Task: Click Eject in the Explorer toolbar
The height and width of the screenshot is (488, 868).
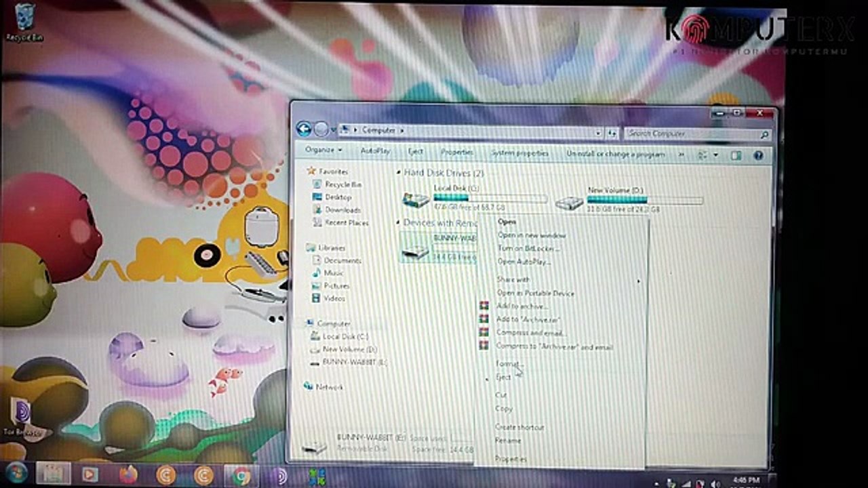Action: [416, 152]
